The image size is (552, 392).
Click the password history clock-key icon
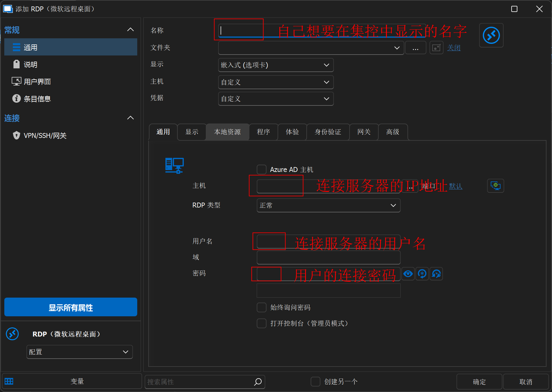[436, 274]
